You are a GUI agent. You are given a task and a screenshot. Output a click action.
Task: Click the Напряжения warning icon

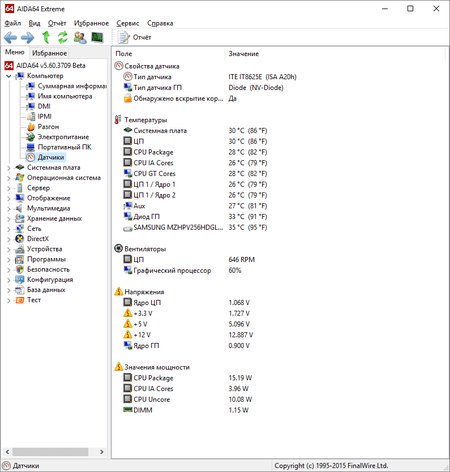118,291
